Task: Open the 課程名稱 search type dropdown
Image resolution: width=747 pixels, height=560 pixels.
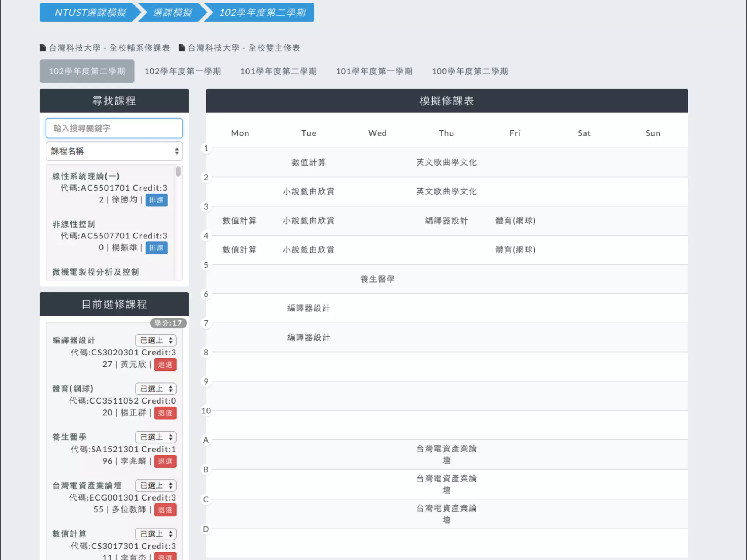Action: [x=114, y=151]
